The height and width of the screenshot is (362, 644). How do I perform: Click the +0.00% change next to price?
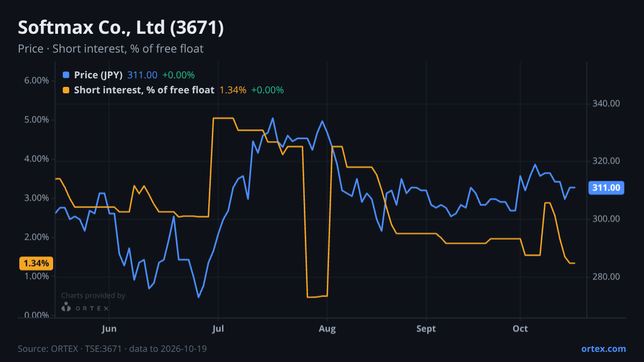(178, 75)
